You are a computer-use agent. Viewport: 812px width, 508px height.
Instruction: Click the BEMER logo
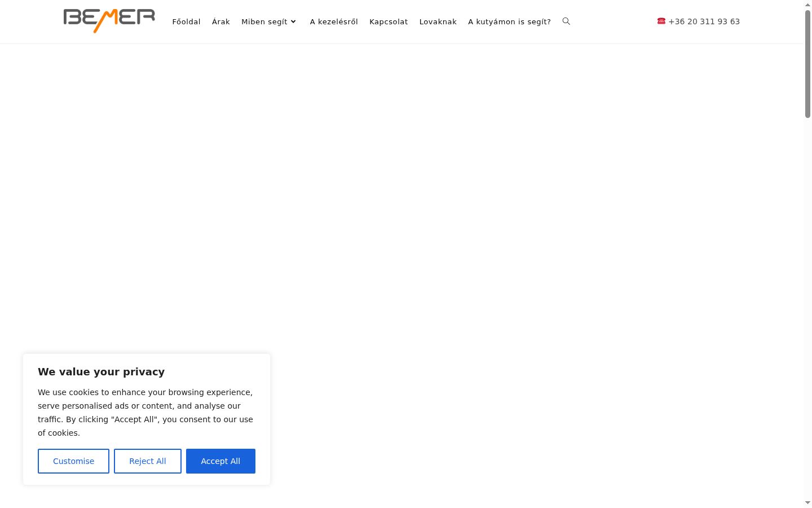click(x=109, y=21)
